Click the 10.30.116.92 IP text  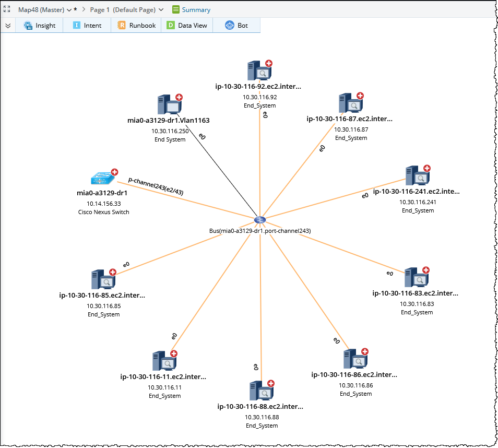(260, 97)
